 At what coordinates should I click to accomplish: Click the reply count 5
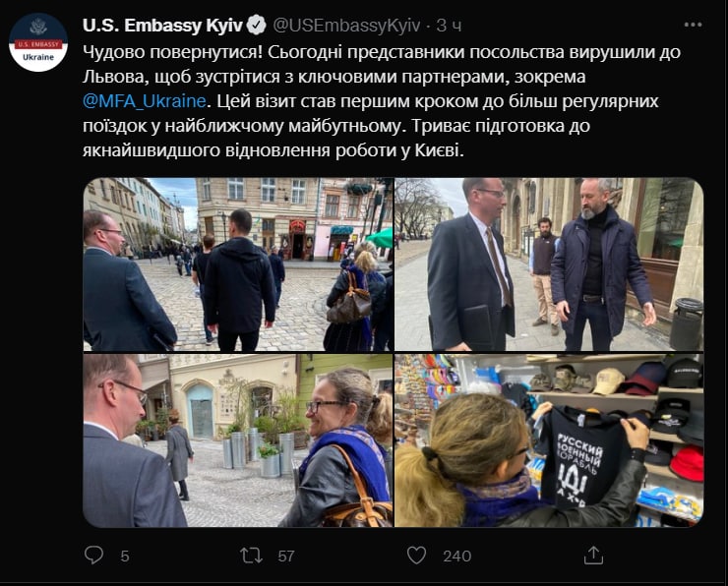click(125, 556)
